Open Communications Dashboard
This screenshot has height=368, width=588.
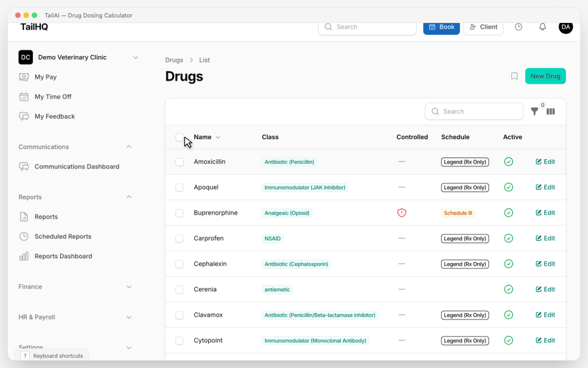77,166
